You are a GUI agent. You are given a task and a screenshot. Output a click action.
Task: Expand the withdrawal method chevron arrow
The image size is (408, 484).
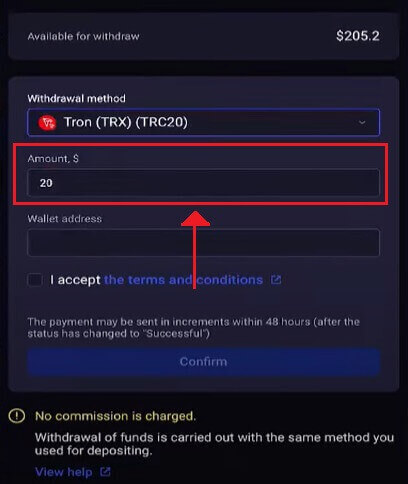(x=362, y=122)
